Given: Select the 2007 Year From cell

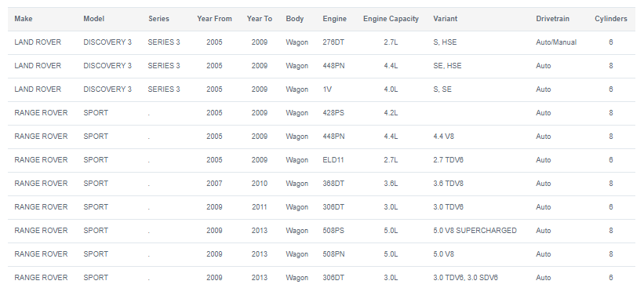Looking at the screenshot, I should click(x=214, y=184).
